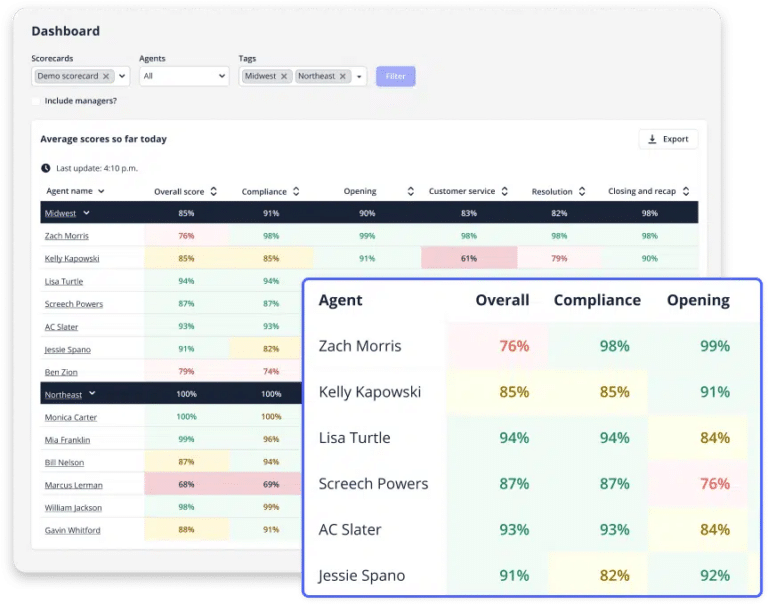Open Ben Zion agent link
This screenshot has height=604, width=768.
click(61, 372)
